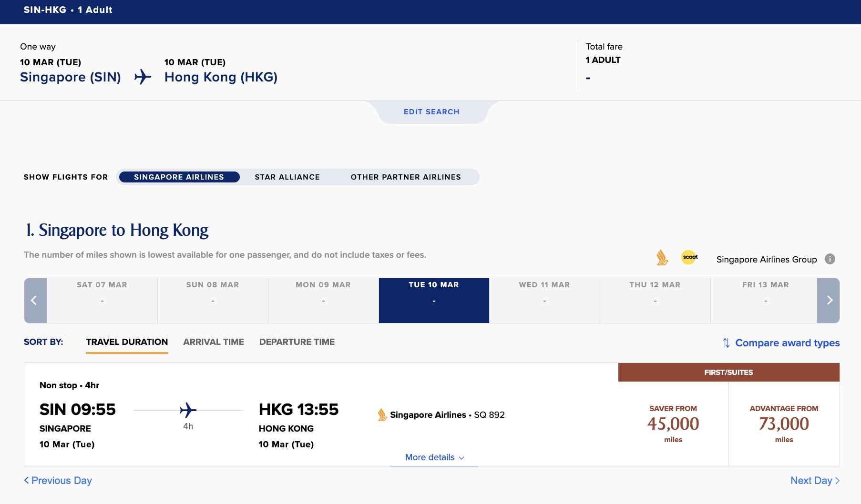861x504 pixels.
Task: Open the Singapore Airlines Group info icon
Action: [x=830, y=259]
